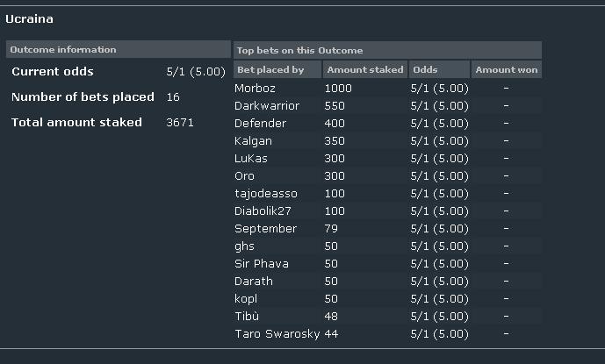Open Sir Phava's name entry
Screen dimensions: 605x364
[x=261, y=264]
